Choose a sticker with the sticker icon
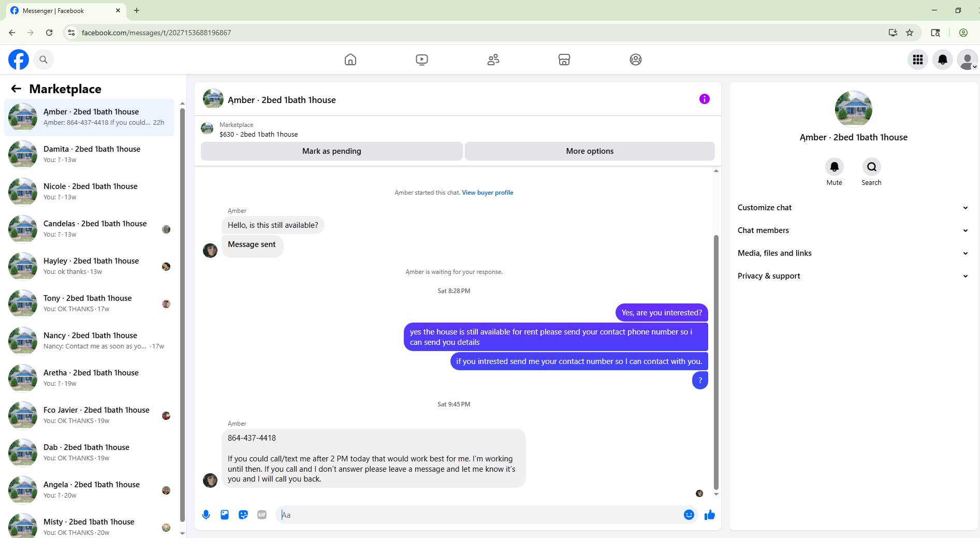The height and width of the screenshot is (538, 980). (243, 515)
